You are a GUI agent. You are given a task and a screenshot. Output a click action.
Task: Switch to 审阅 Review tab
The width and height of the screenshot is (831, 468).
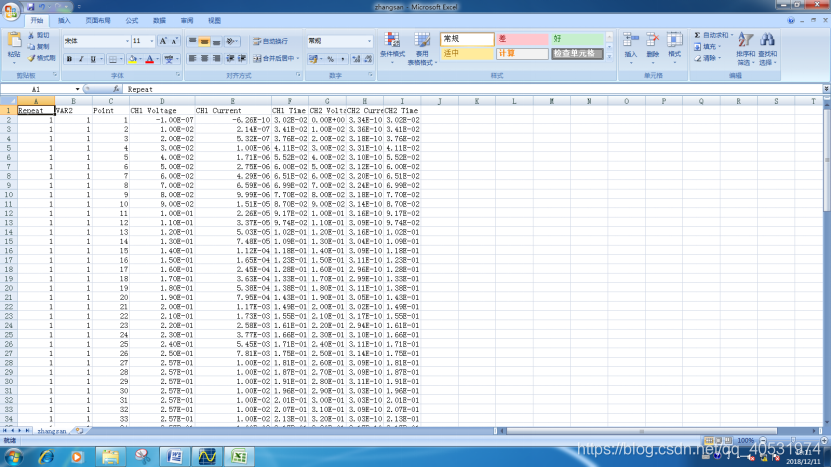pos(187,21)
